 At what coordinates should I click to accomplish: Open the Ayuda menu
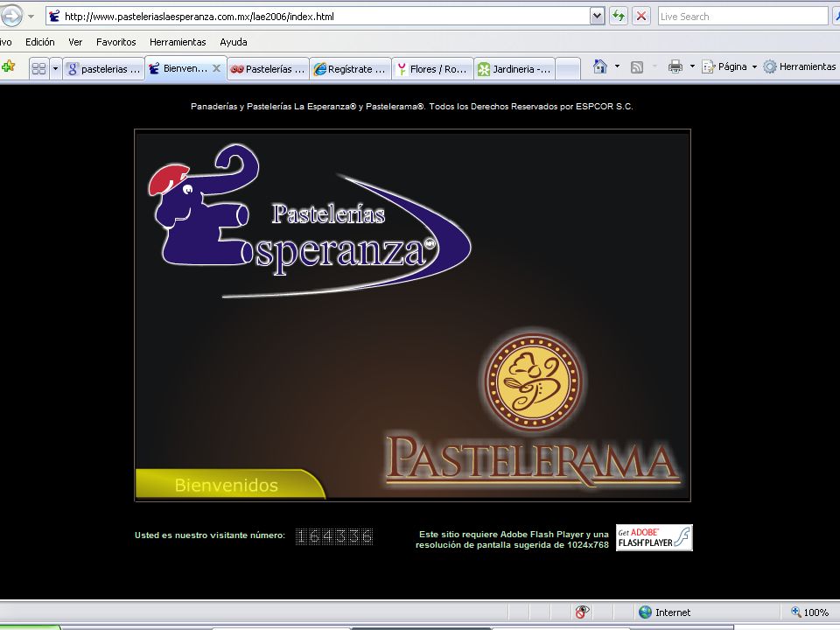pos(234,42)
